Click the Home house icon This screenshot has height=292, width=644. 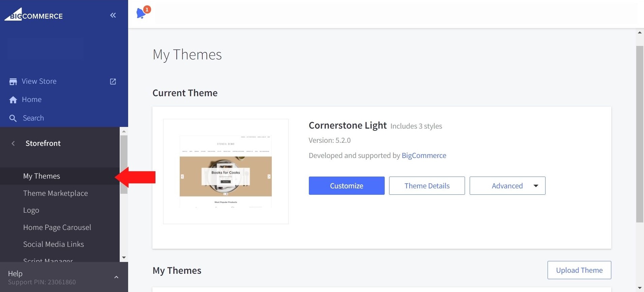tap(13, 100)
